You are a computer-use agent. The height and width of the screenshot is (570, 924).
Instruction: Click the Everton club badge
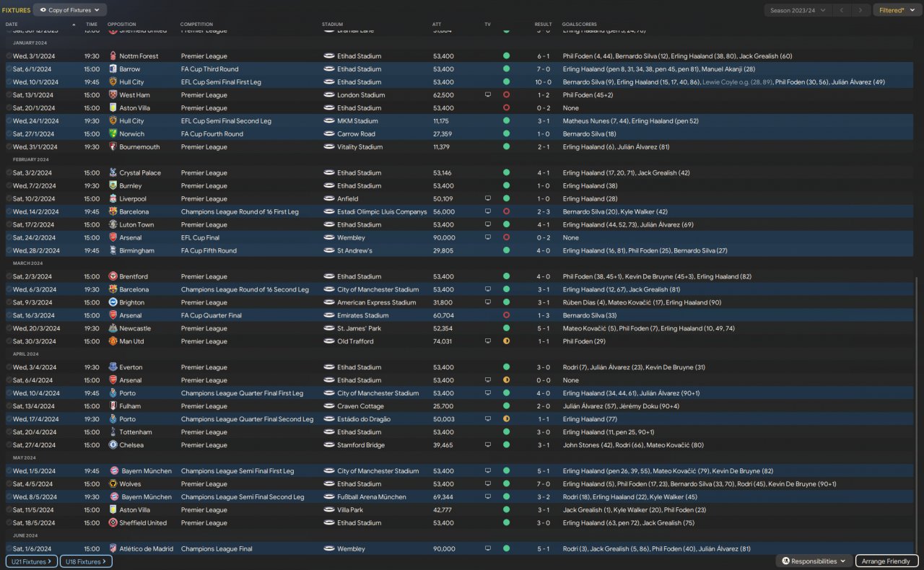coord(113,367)
